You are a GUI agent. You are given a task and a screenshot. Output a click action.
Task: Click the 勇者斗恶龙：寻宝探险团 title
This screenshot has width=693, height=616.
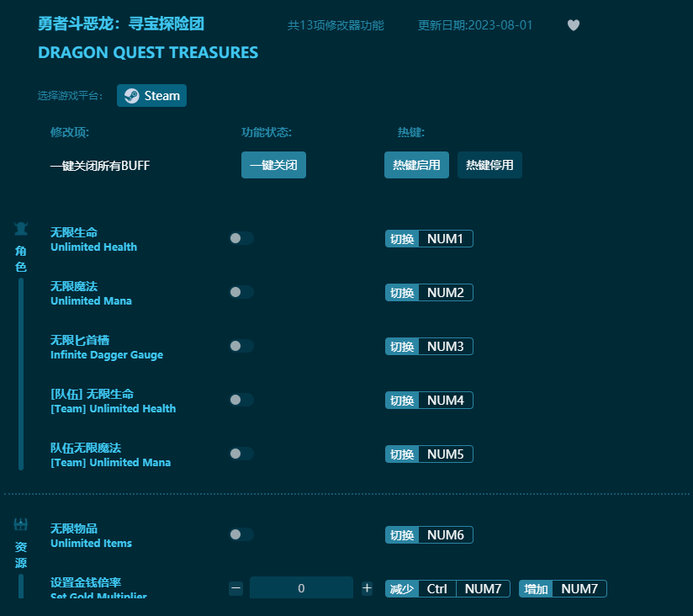tap(121, 24)
